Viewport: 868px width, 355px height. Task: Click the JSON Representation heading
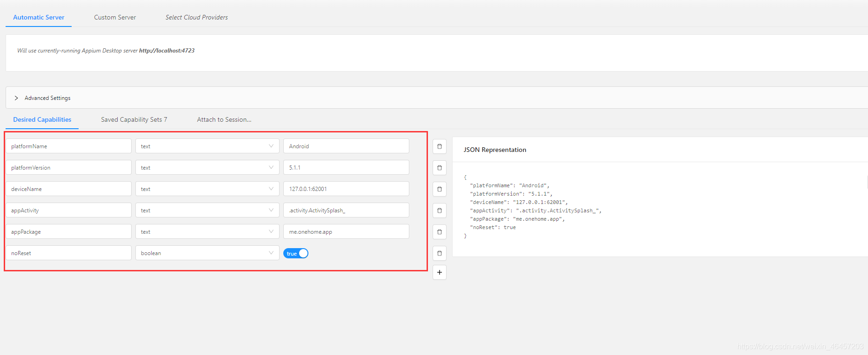[495, 150]
